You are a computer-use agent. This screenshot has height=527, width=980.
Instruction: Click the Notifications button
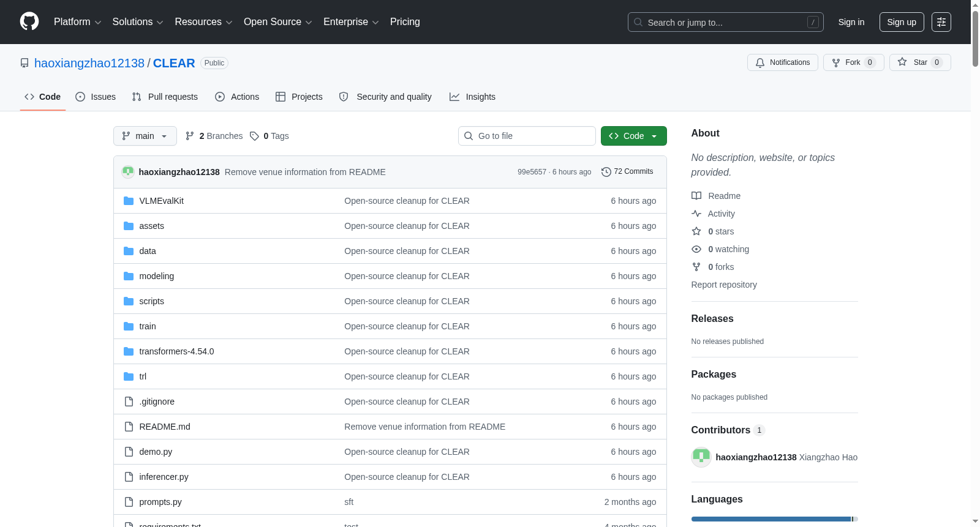click(x=783, y=62)
